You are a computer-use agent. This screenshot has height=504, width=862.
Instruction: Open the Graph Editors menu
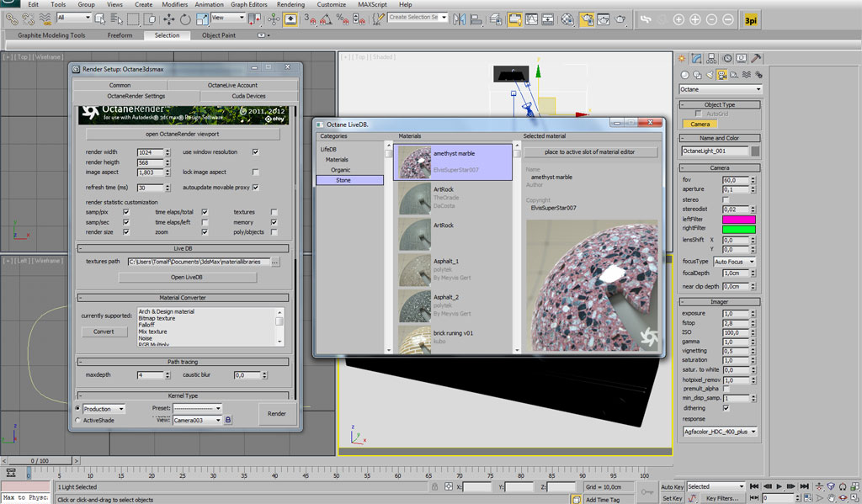click(249, 4)
